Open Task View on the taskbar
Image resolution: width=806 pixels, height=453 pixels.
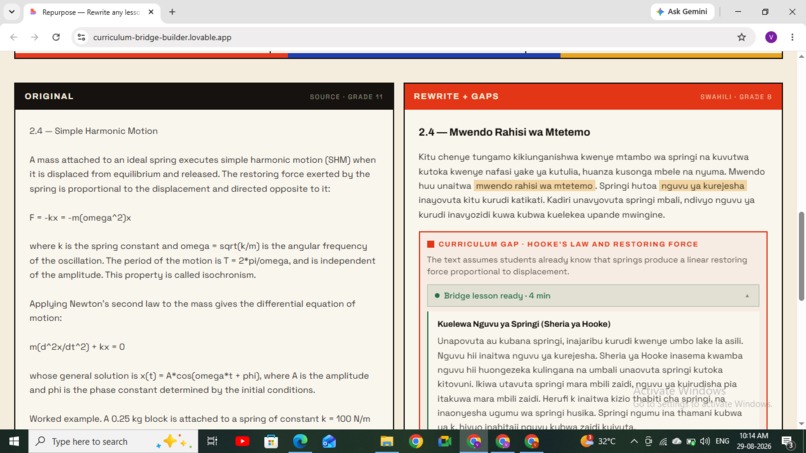coord(212,441)
